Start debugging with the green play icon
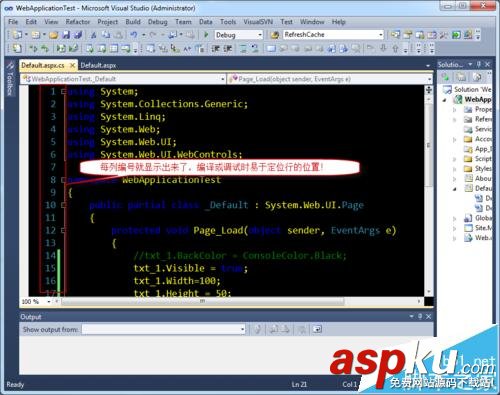500x395 pixels. point(206,35)
